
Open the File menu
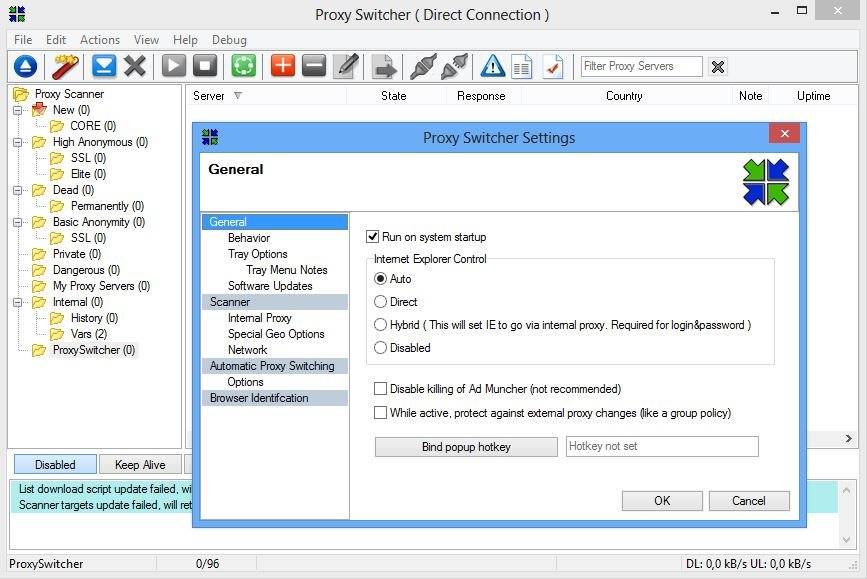point(23,40)
